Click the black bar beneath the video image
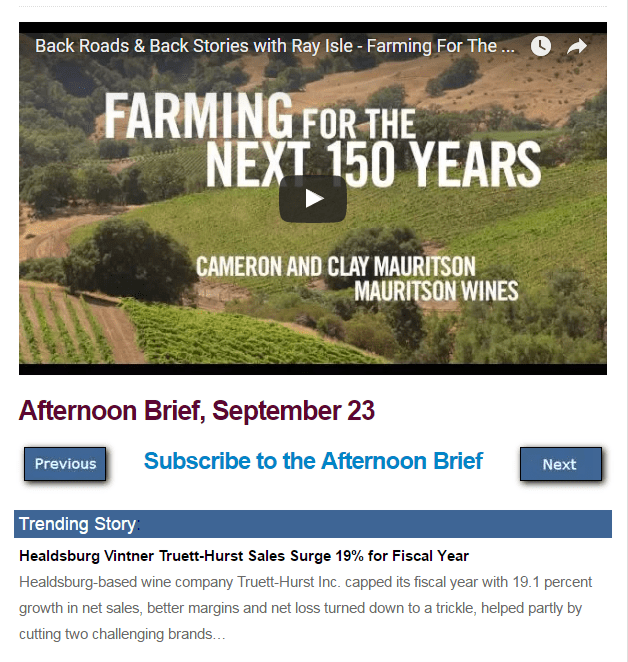The width and height of the screenshot is (628, 662). (x=313, y=369)
